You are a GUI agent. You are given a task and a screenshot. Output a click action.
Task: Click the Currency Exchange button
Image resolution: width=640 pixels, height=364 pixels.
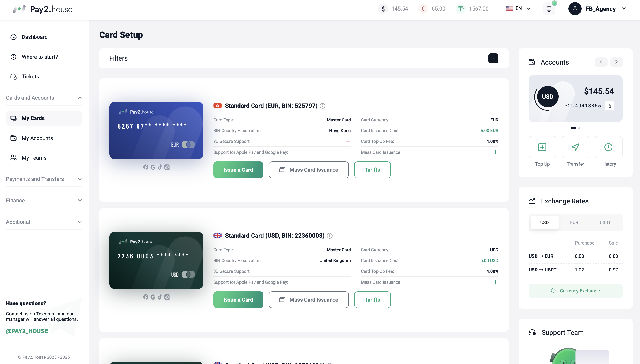[575, 291]
